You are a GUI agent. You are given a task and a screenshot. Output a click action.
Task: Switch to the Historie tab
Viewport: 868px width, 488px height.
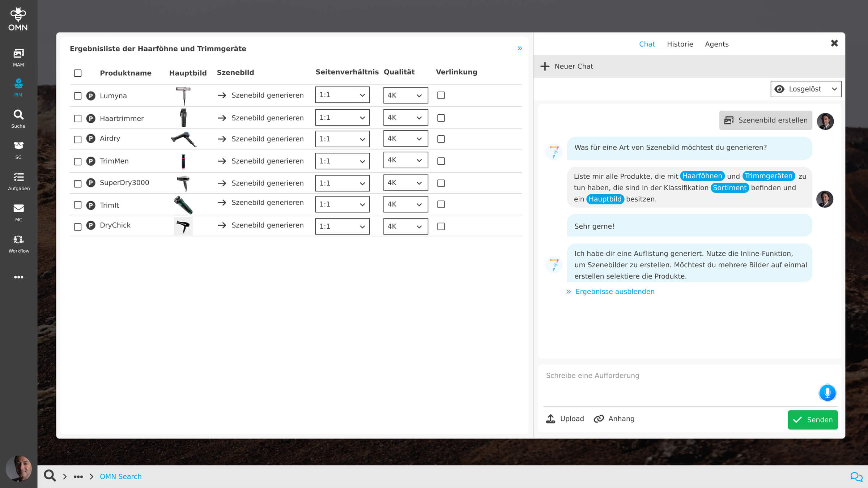[680, 44]
